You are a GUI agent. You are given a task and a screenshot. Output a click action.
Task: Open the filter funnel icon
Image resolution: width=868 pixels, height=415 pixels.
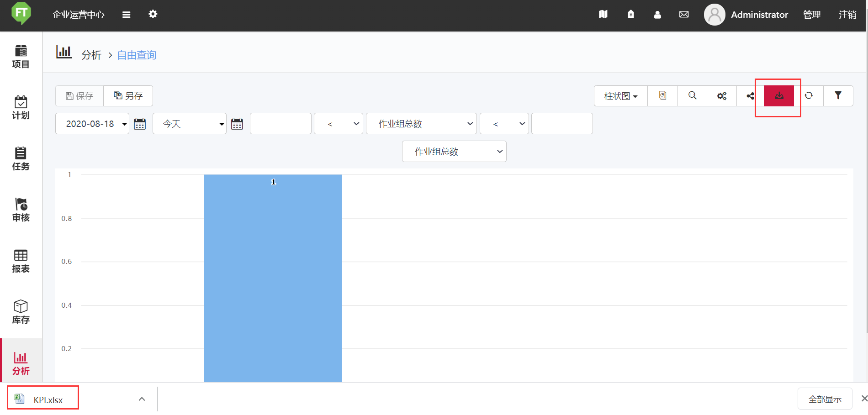pos(838,96)
